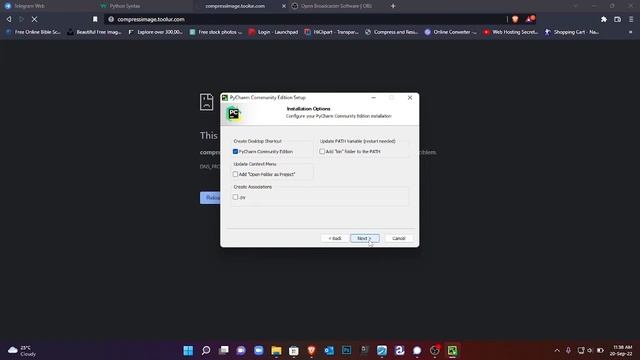Click the microphone tray icon
This screenshot has height=360, width=640.
coord(568,350)
